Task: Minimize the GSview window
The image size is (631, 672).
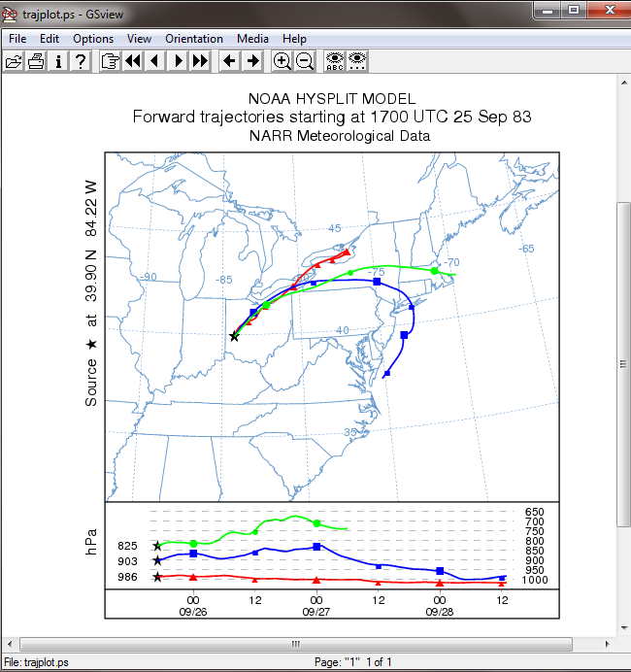Action: pos(548,10)
